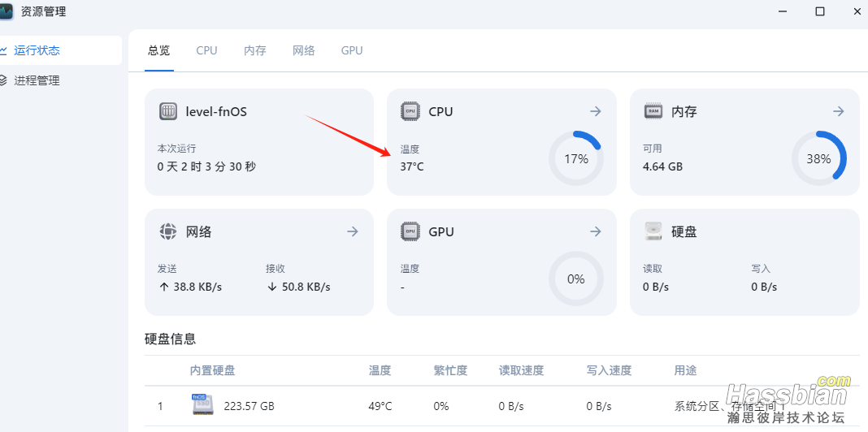Image resolution: width=868 pixels, height=432 pixels.
Task: Open 进程管理 in the sidebar
Action: click(x=37, y=80)
